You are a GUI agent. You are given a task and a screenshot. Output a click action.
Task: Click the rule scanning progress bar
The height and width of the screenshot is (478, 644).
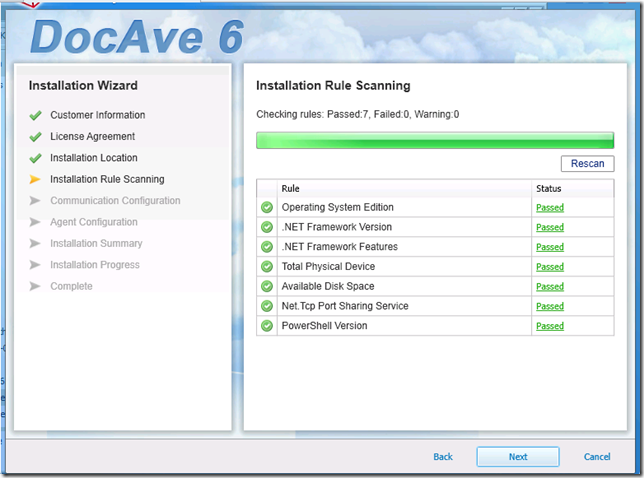[435, 140]
